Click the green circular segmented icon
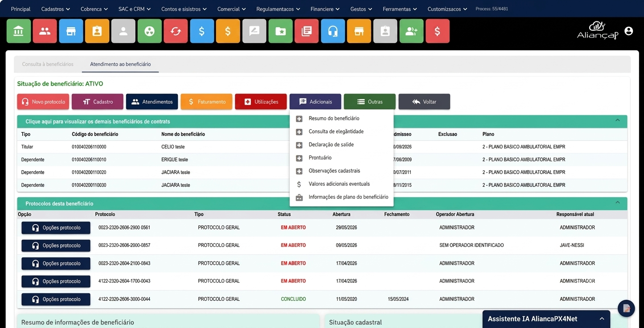Image resolution: width=644 pixels, height=328 pixels. click(150, 31)
